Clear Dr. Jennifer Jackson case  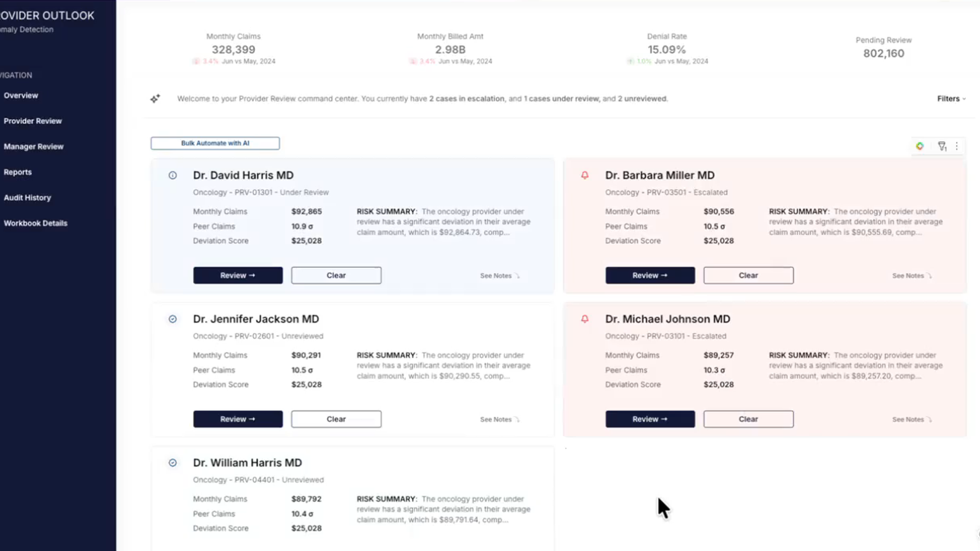coord(336,419)
